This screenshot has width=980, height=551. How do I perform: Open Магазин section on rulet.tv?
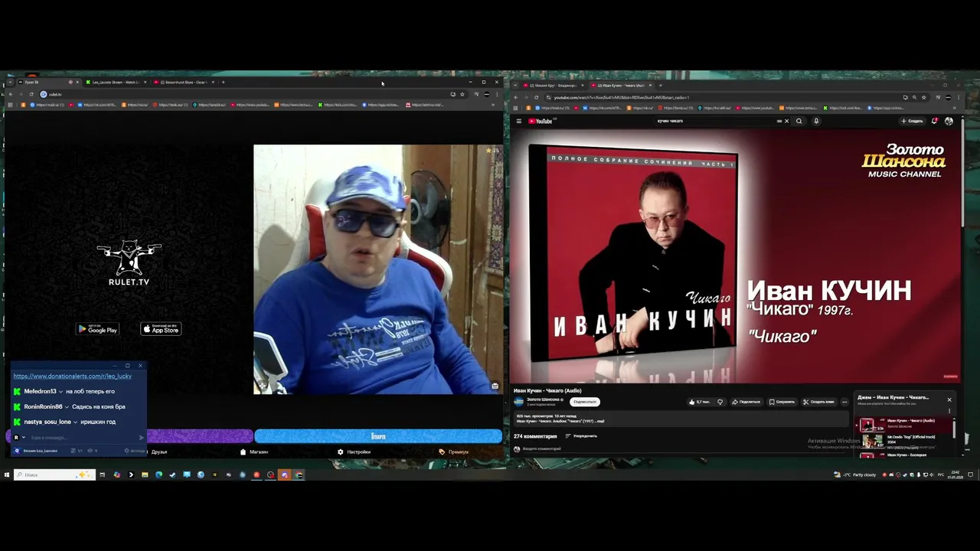tap(254, 452)
